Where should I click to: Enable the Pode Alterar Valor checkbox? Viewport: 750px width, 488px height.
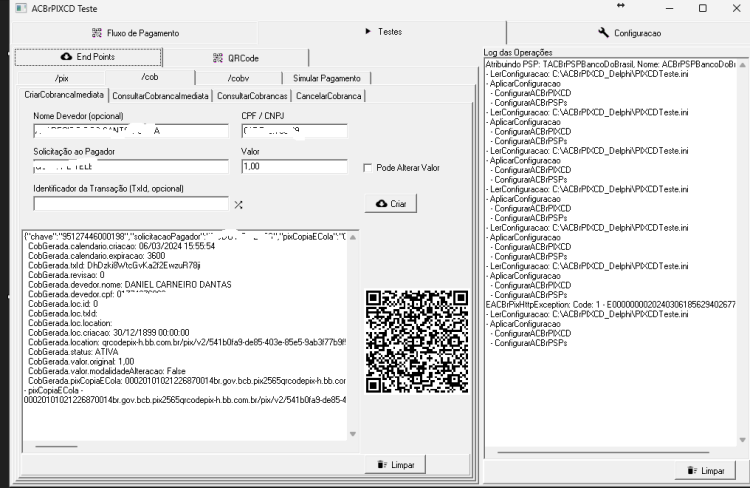click(x=367, y=168)
